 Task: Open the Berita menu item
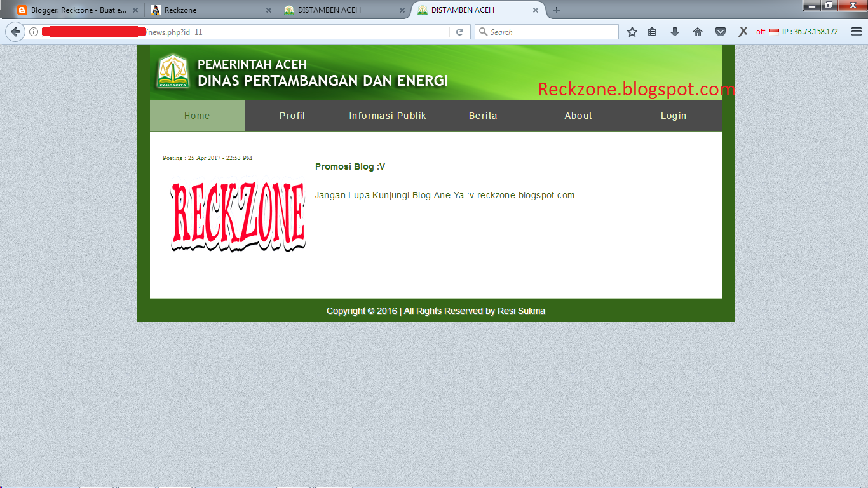coord(483,116)
